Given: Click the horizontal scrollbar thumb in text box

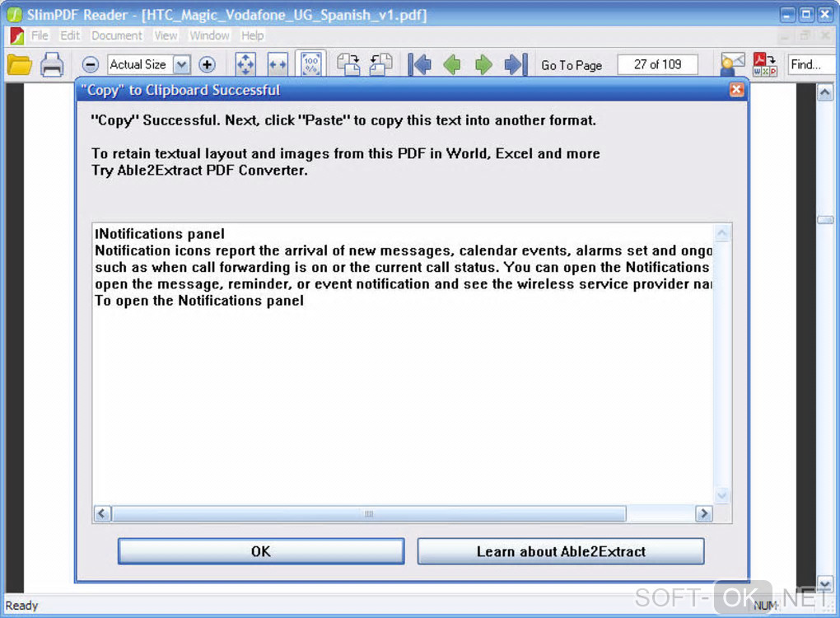Looking at the screenshot, I should pyautogui.click(x=369, y=513).
